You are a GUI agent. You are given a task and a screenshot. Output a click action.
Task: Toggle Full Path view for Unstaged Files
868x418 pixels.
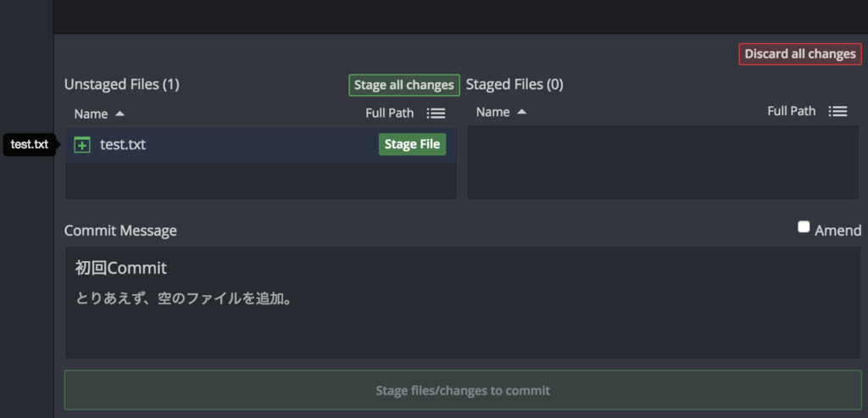pyautogui.click(x=390, y=113)
